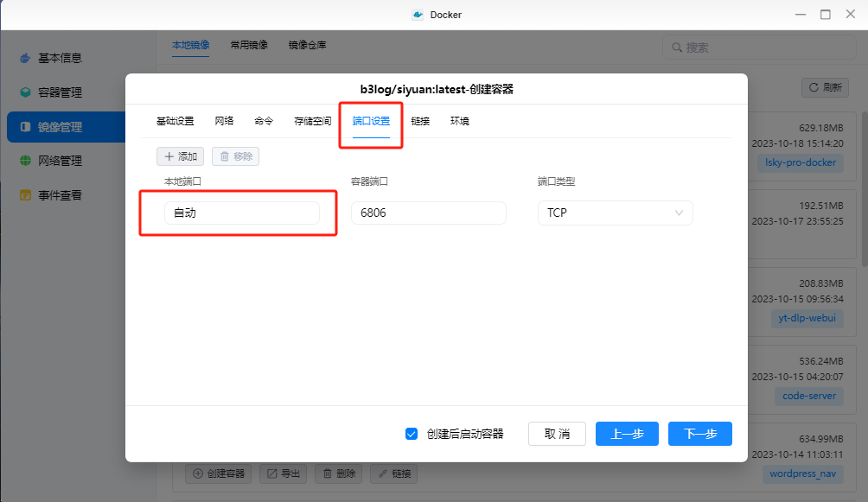Open the 常用镜像 tab
This screenshot has width=868, height=502.
click(x=249, y=45)
